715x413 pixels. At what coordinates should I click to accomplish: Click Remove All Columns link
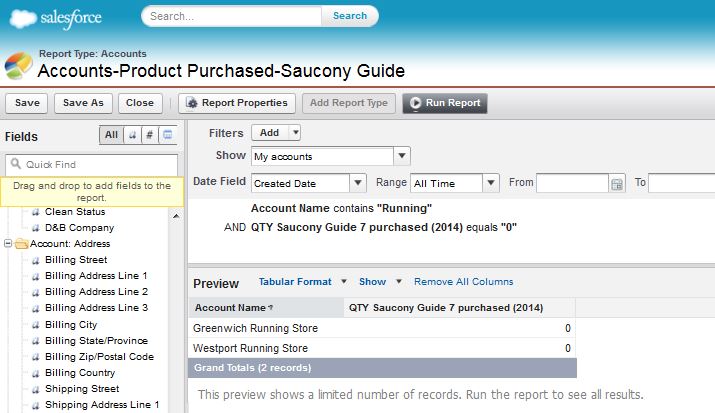point(463,282)
